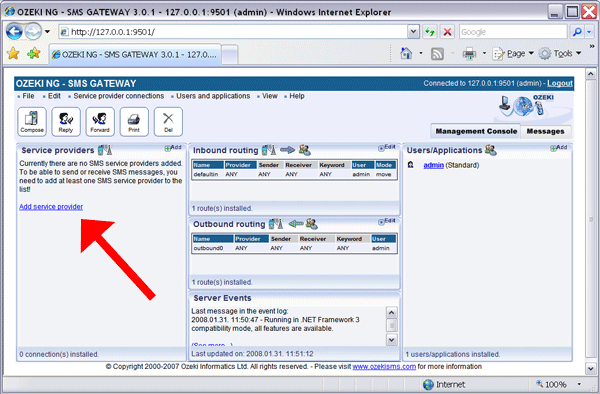This screenshot has width=600, height=394.
Task: Open the Users and applications menu
Action: click(x=213, y=96)
